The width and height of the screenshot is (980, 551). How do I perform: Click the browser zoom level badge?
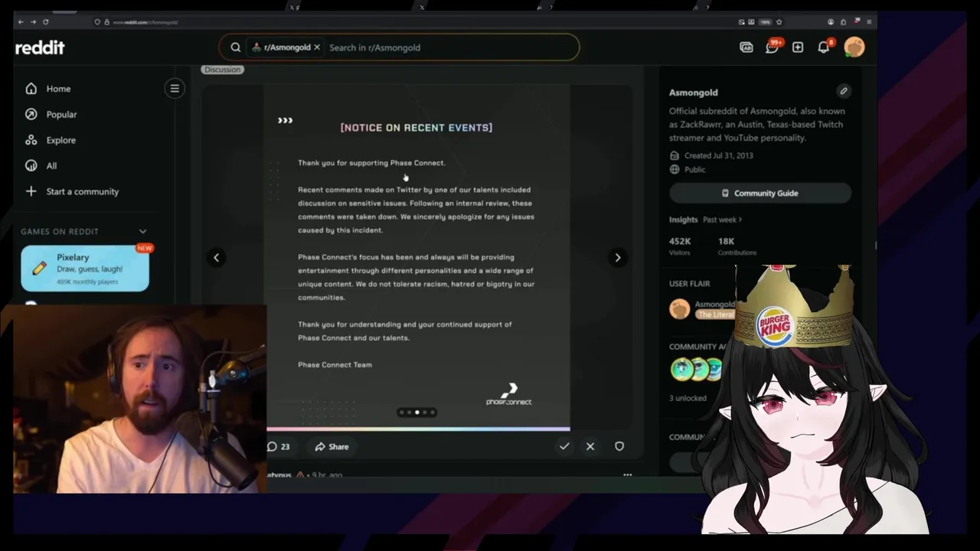pos(765,22)
